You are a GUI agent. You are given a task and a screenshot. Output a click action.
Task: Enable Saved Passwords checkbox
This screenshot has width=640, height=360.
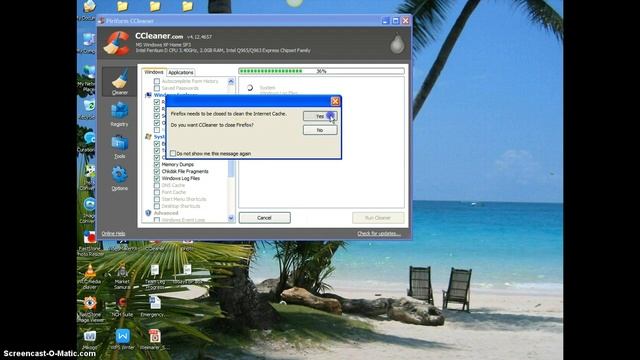tap(157, 88)
